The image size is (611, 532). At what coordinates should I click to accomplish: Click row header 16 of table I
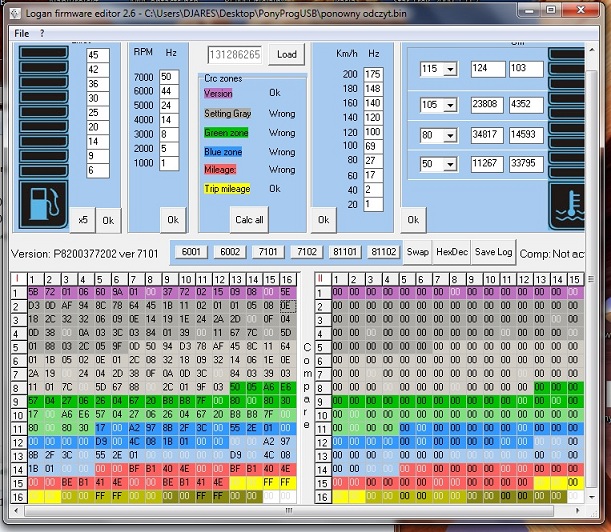pyautogui.click(x=18, y=497)
